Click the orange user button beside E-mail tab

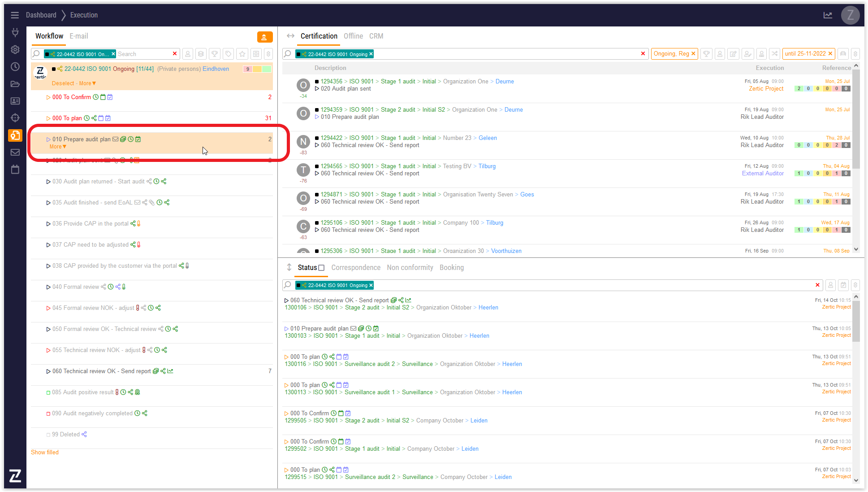pos(264,37)
